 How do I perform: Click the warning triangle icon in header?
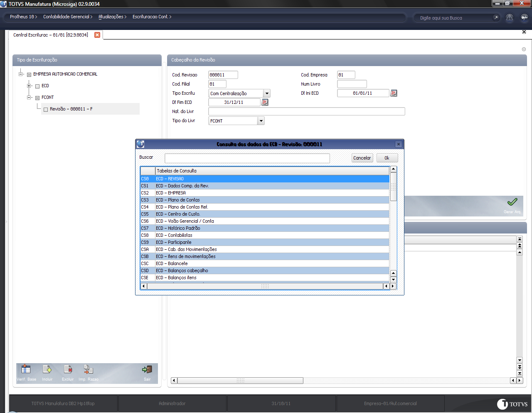click(510, 17)
